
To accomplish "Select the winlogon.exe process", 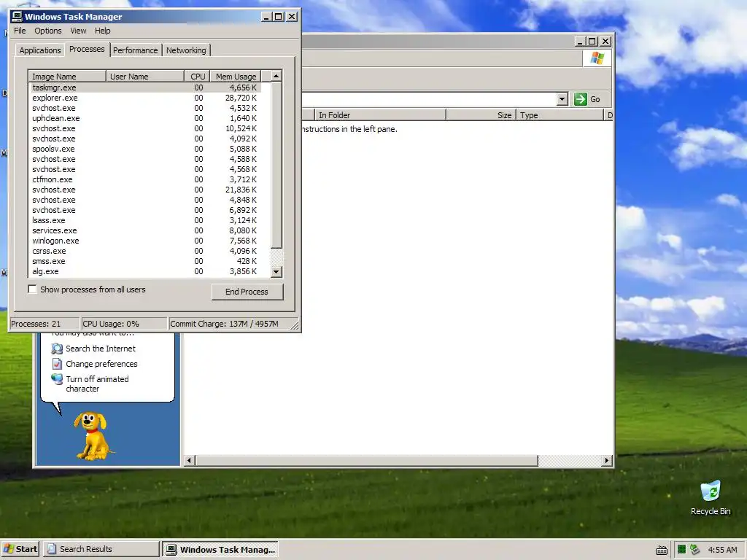I will click(x=145, y=241).
